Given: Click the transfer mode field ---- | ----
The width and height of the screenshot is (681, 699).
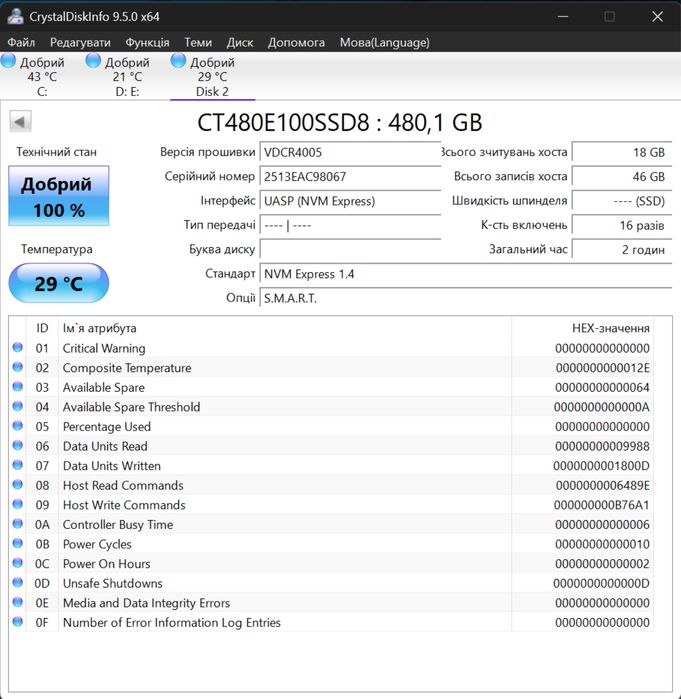Looking at the screenshot, I should coord(350,225).
